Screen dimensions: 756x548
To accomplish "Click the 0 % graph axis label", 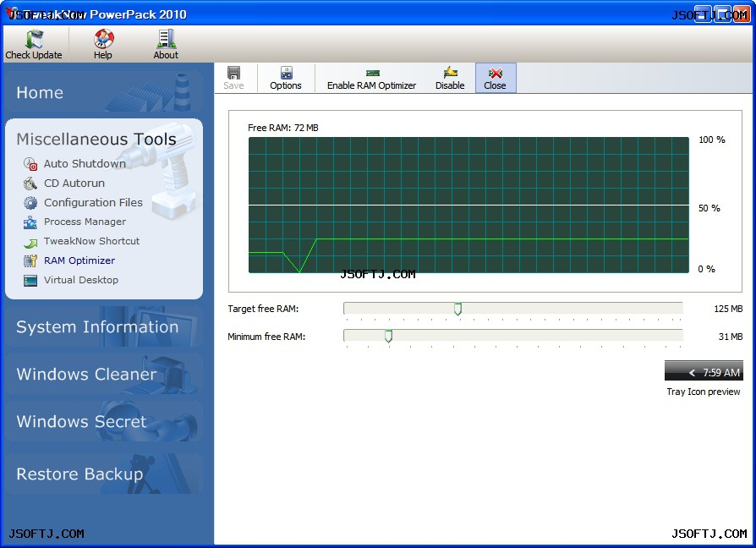I will (x=706, y=269).
